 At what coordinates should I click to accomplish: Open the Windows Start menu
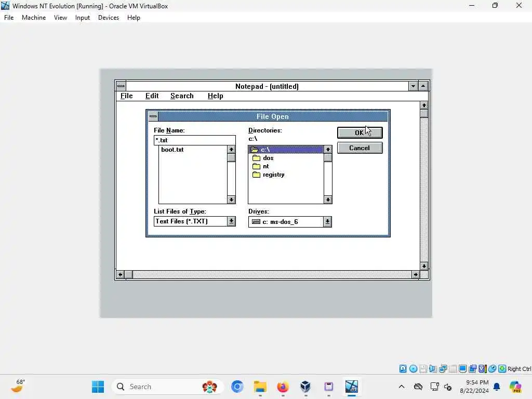(x=98, y=387)
